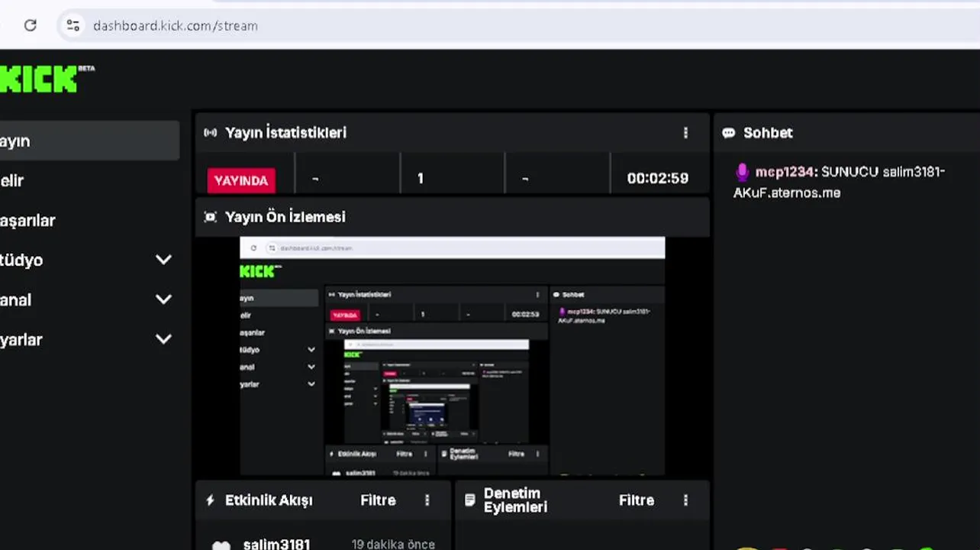This screenshot has width=980, height=550.
Task: Open the Yayın section in the sidebar
Action: 89,141
